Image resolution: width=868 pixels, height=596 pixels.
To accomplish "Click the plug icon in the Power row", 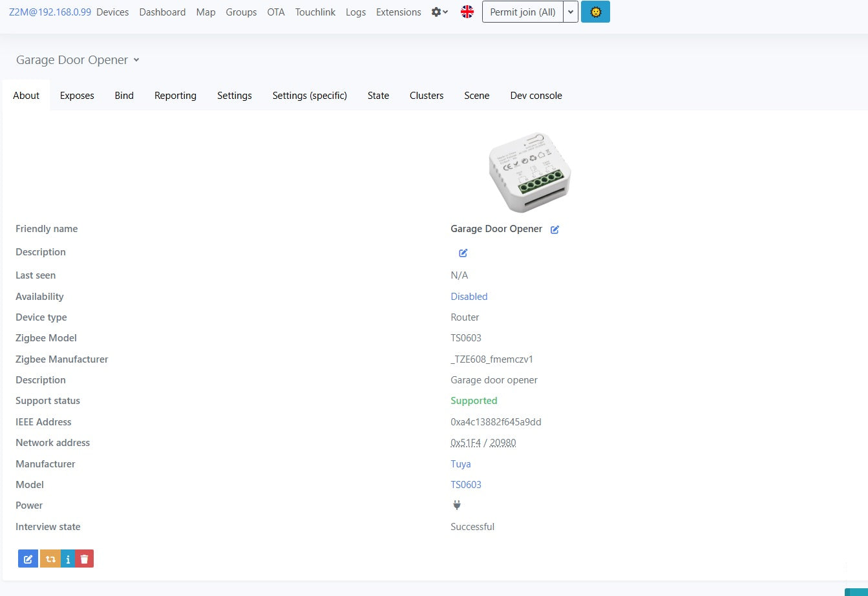I will pyautogui.click(x=456, y=505).
